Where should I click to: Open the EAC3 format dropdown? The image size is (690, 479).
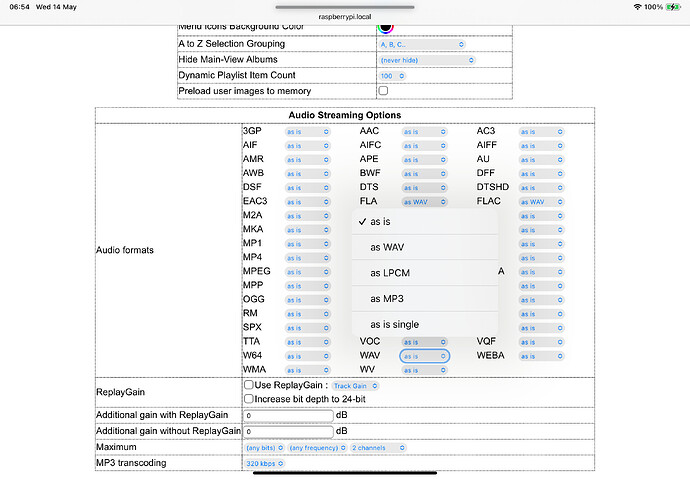click(307, 202)
